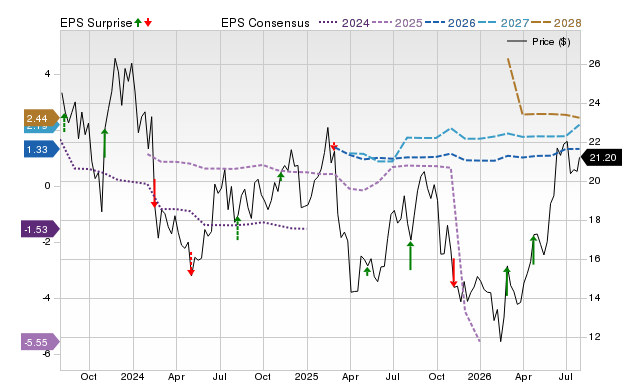Click the 20 label on the price axis

click(594, 181)
